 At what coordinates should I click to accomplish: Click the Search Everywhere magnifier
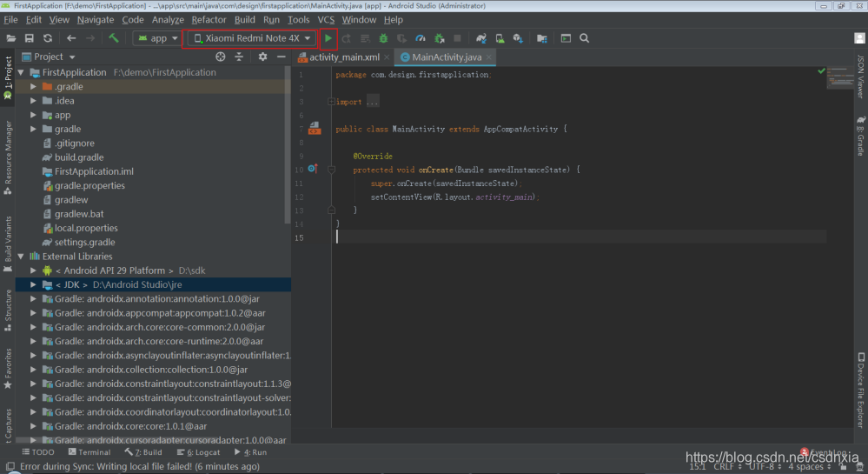pyautogui.click(x=584, y=38)
